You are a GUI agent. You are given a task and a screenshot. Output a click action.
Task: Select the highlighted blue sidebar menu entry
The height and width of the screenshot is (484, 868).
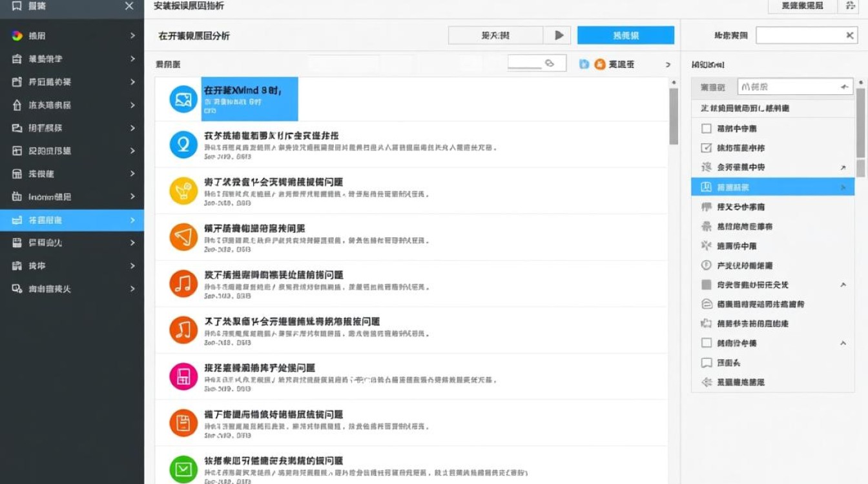tap(71, 219)
